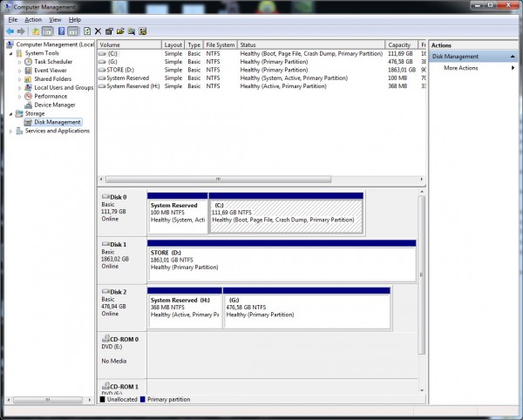Toggle Show/Hide Action Pane toolbar button
This screenshot has width=523, height=420.
pos(72,31)
